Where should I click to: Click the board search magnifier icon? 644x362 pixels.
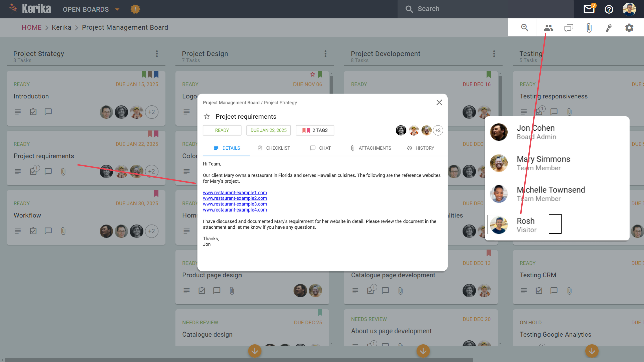[525, 28]
